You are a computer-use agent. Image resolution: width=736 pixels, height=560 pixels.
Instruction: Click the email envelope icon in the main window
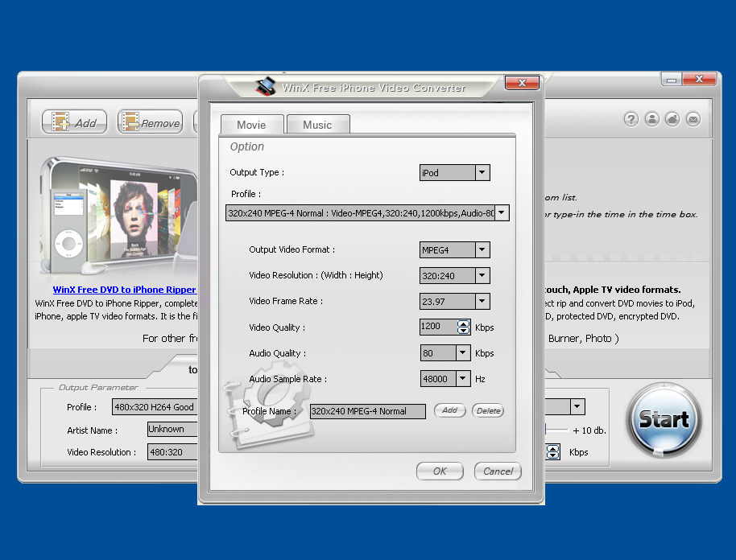click(693, 119)
